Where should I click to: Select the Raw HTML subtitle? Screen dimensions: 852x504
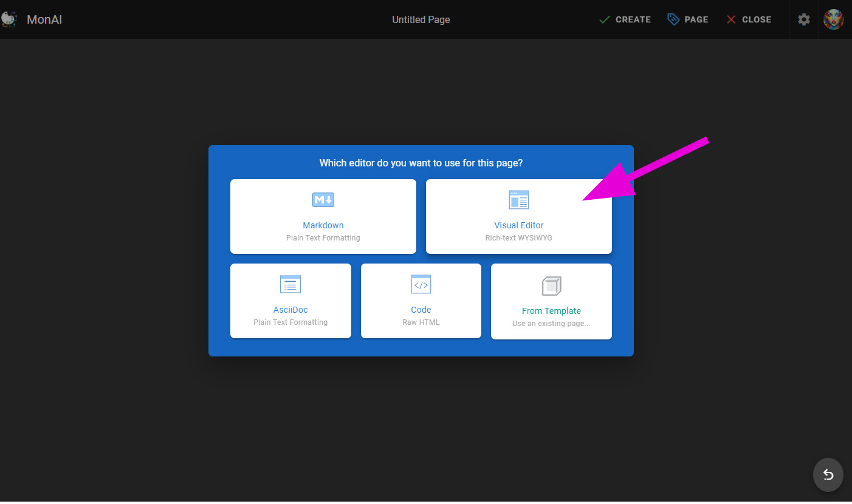tap(421, 322)
